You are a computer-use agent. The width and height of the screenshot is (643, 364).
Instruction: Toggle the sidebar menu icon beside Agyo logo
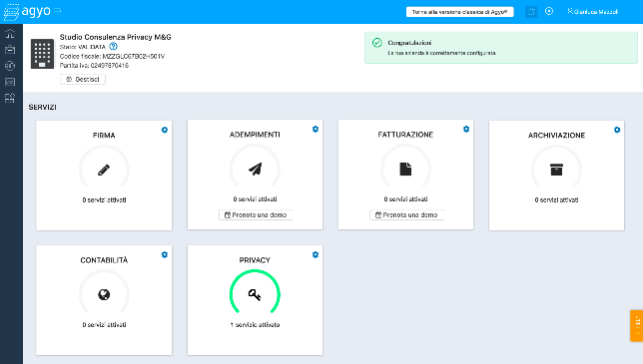58,10
